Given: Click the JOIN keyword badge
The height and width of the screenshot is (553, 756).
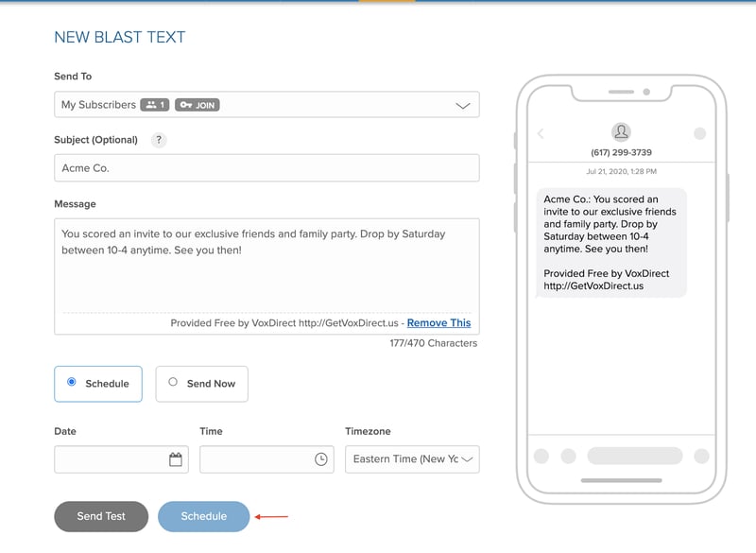Looking at the screenshot, I should 198,105.
